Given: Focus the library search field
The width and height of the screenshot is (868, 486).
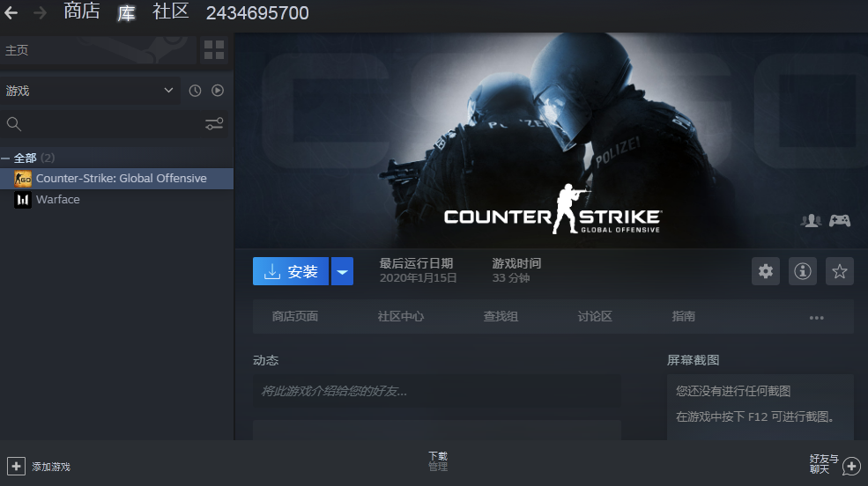Looking at the screenshot, I should pyautogui.click(x=105, y=124).
